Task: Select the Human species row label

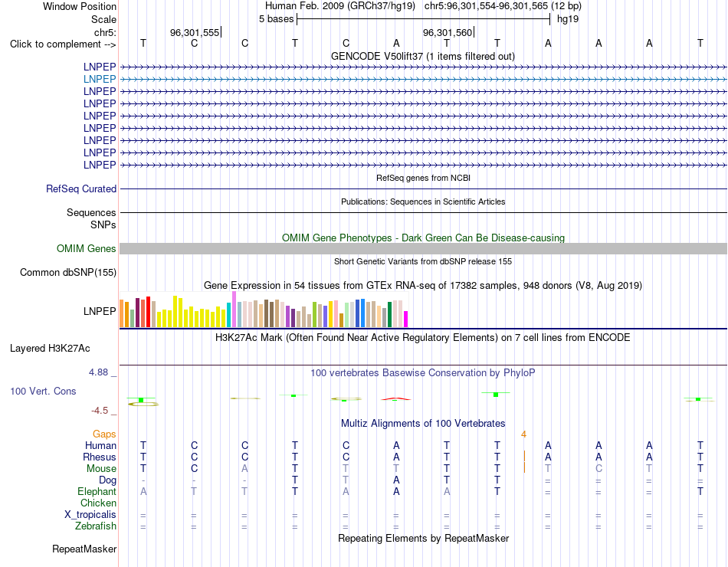Action: [x=100, y=445]
